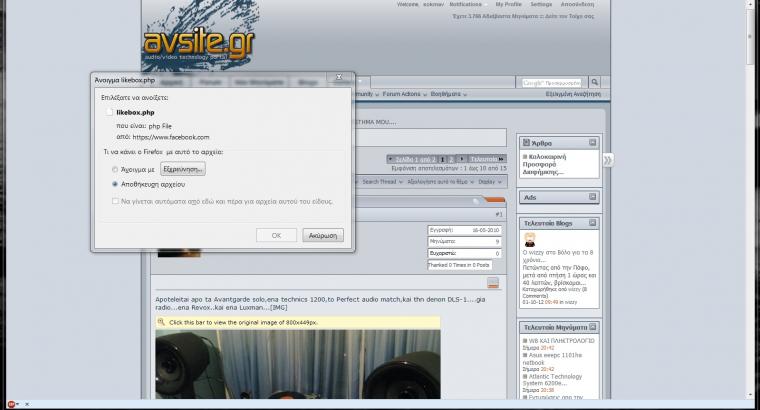Image resolution: width=760 pixels, height=410 pixels.
Task: Open 'Ο wizzy στο Βόλο' blog entry
Action: pyautogui.click(x=558, y=256)
